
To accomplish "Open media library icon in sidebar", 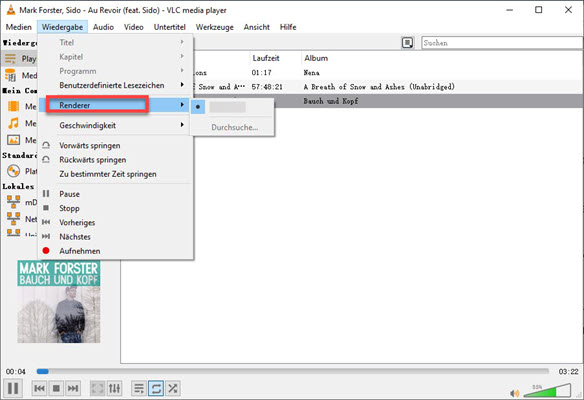I will [x=10, y=75].
